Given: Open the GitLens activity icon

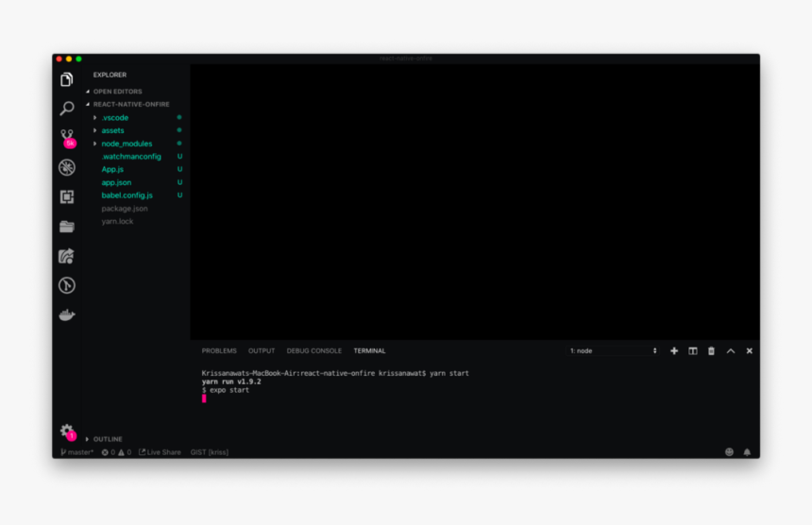Looking at the screenshot, I should (67, 285).
